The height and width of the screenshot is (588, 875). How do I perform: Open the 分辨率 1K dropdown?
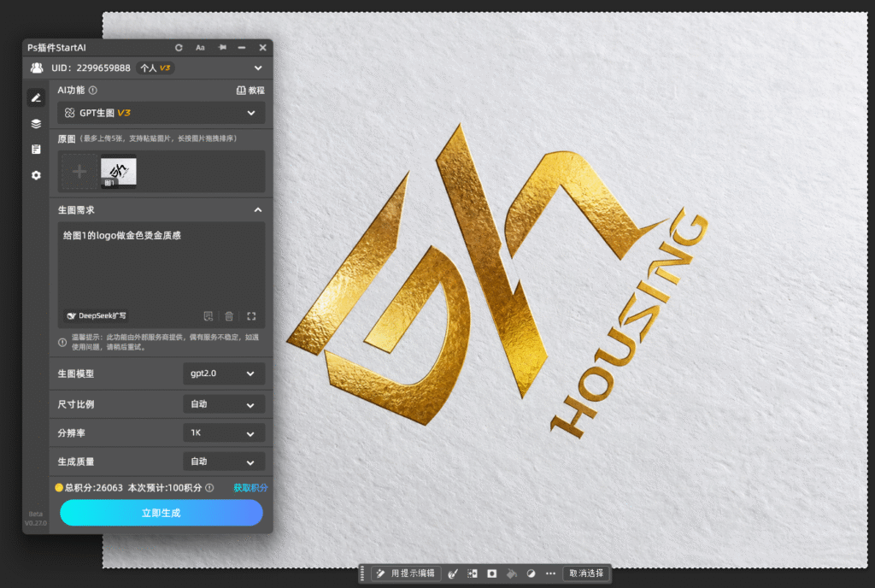(224, 433)
